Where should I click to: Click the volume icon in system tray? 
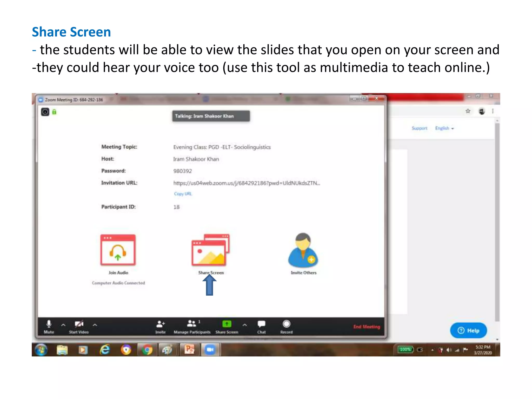449,350
